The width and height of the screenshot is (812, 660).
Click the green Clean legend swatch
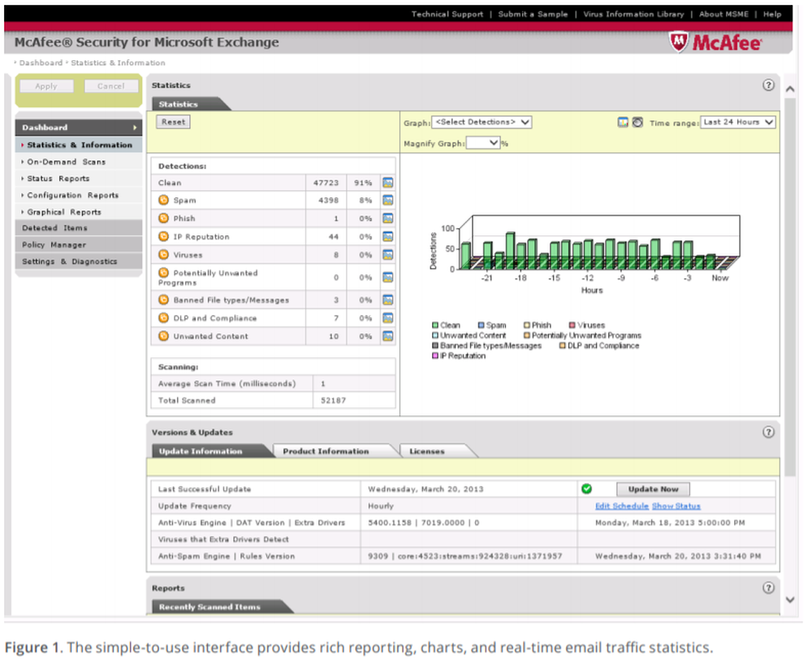pos(435,325)
